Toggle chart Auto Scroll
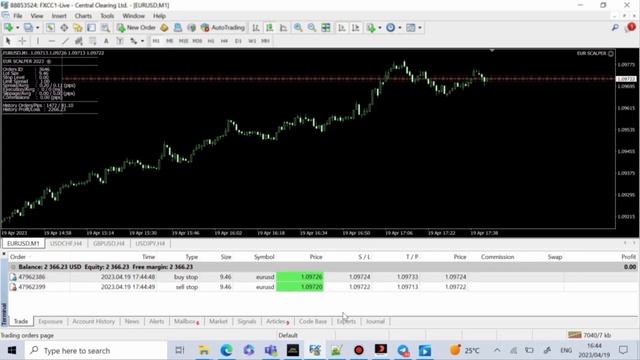The height and width of the screenshot is (360, 640). [342, 28]
